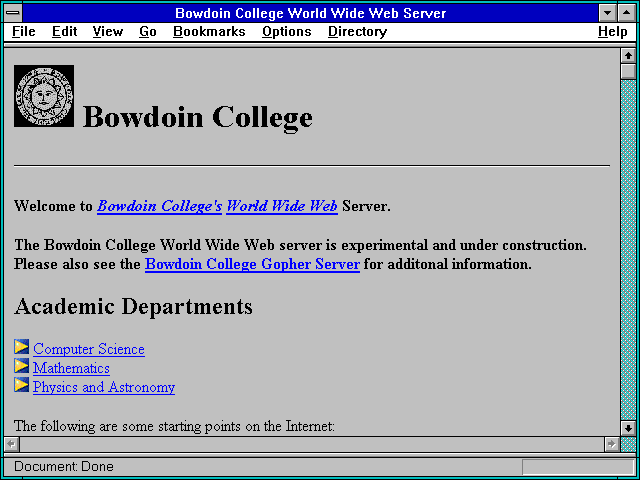Open the Directory menu
The image size is (640, 480).
click(x=358, y=32)
